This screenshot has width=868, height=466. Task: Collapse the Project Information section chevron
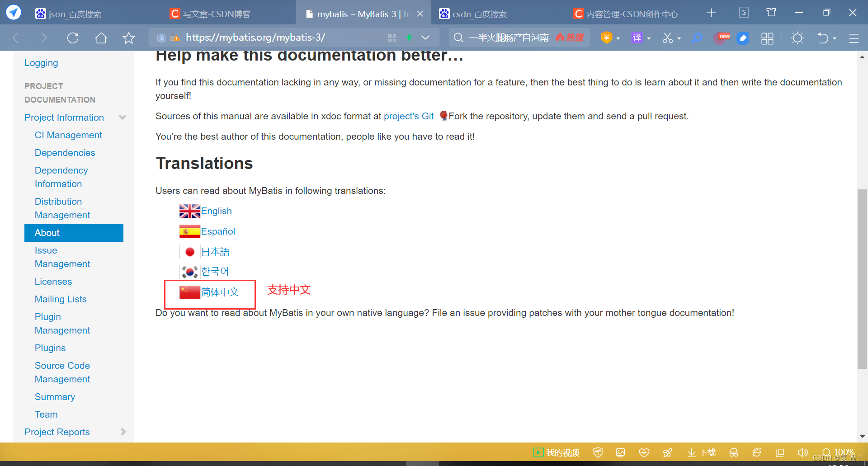(123, 117)
